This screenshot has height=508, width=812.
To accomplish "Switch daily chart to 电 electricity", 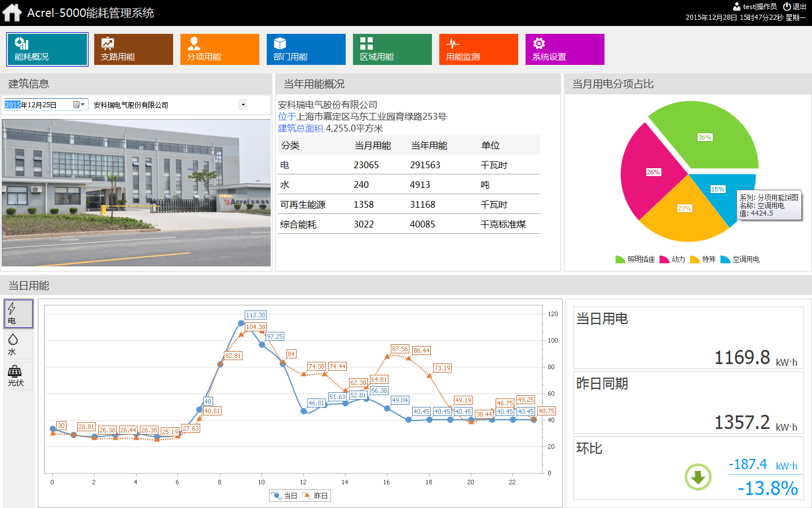I will click(x=19, y=314).
